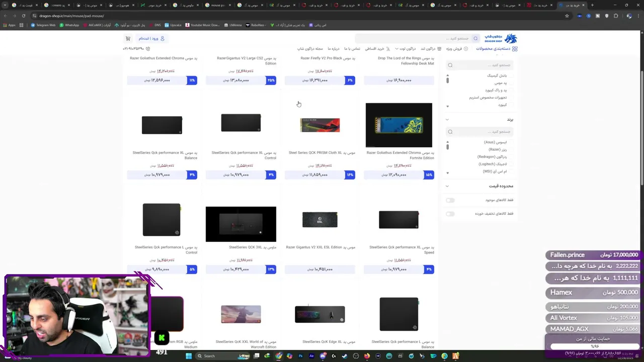Click the top search magnifier icon
644x362 pixels.
(475, 38)
